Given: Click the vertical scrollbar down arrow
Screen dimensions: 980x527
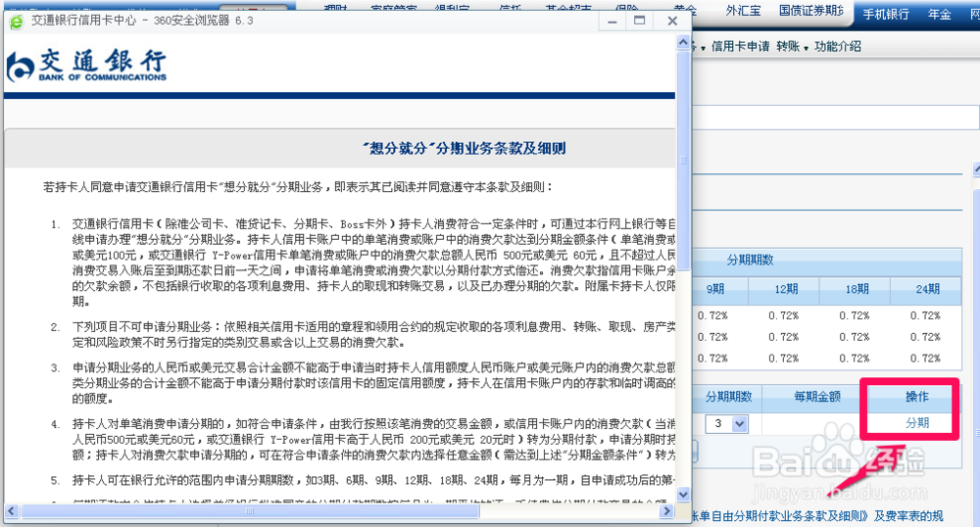Looking at the screenshot, I should pos(683,494).
